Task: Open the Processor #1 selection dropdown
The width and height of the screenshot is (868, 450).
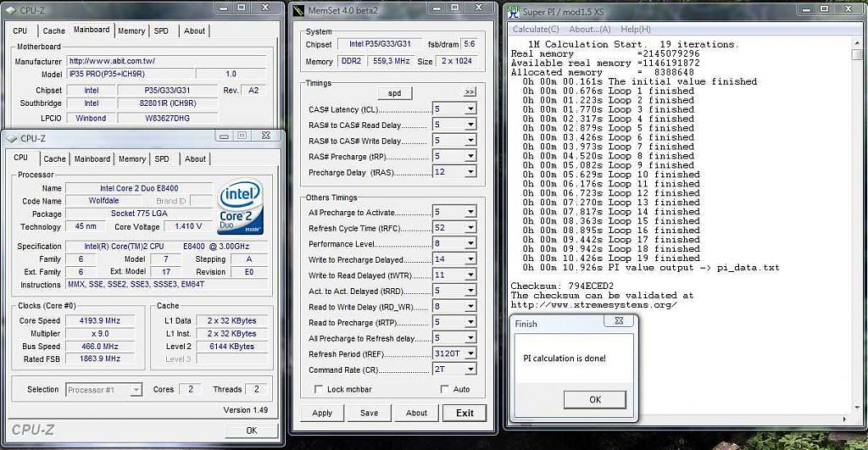Action: [x=136, y=390]
